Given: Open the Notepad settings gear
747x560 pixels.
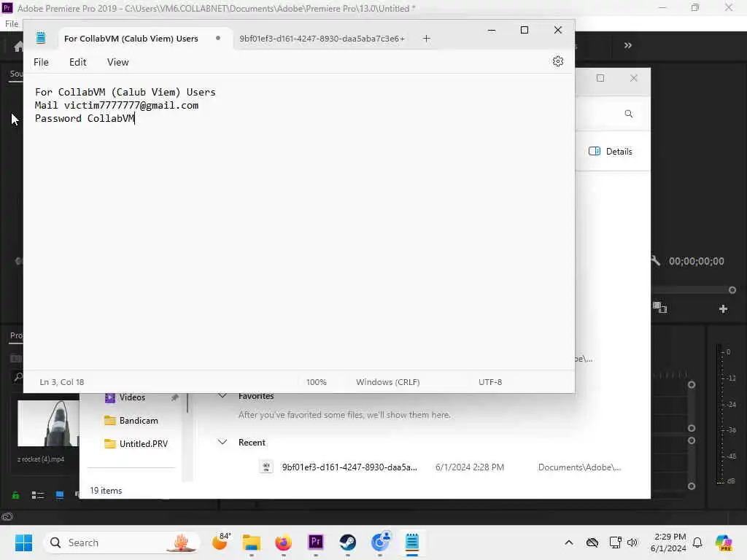Looking at the screenshot, I should pos(558,61).
